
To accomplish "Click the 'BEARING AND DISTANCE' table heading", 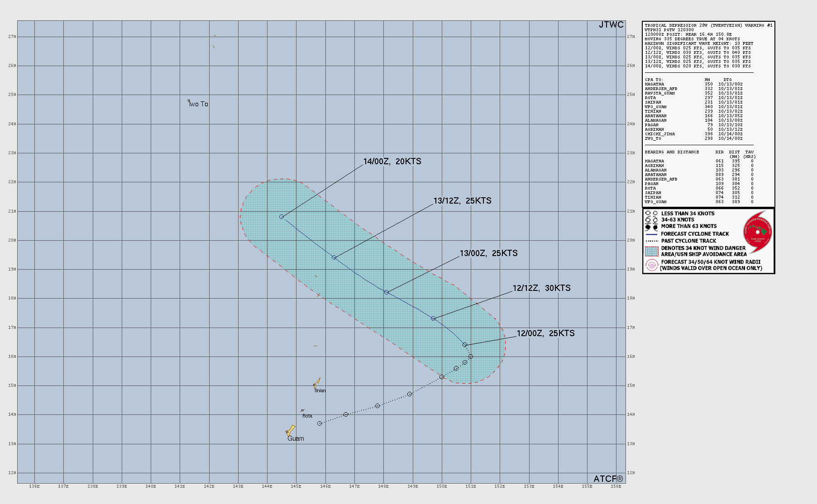I will pyautogui.click(x=672, y=152).
